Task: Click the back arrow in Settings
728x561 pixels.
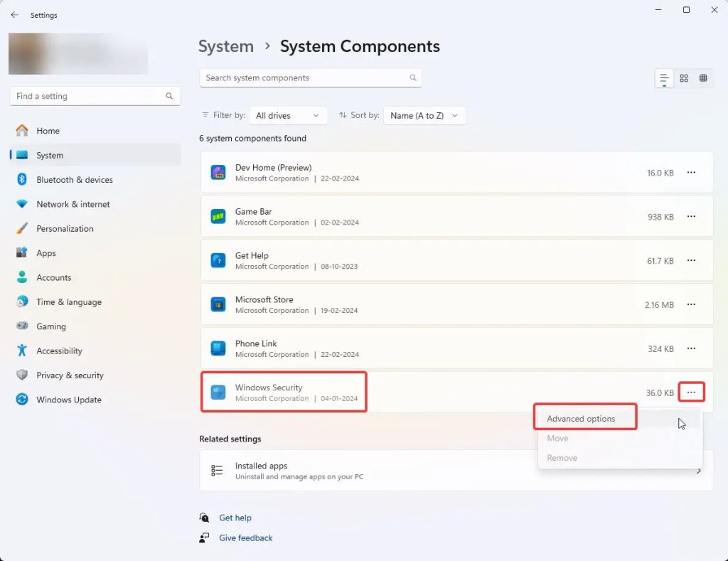Action: 15,15
